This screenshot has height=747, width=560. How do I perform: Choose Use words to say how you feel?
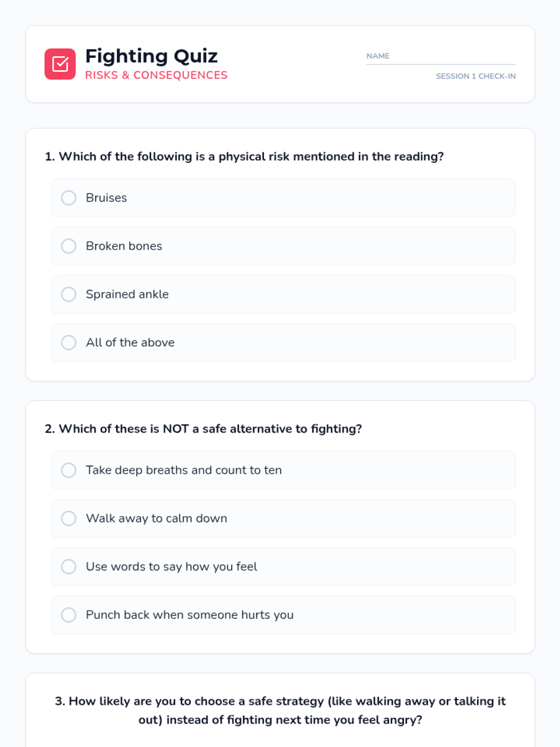[x=69, y=567]
